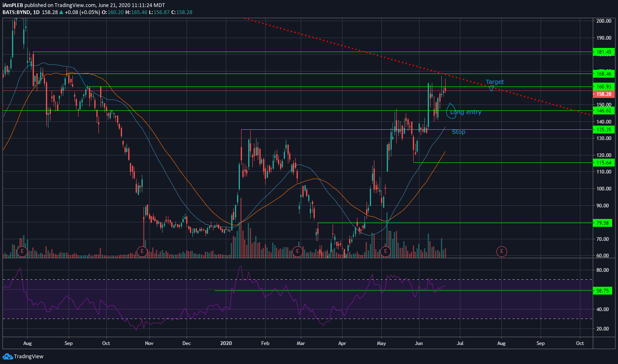Image resolution: width=618 pixels, height=364 pixels.
Task: Click the 200.00 label on price axis
Action: [604, 21]
